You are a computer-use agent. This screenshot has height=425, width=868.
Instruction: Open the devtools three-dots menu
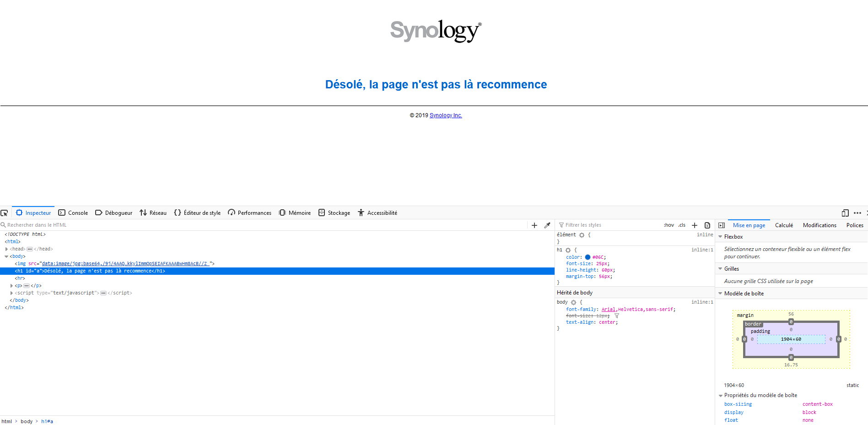[x=857, y=213]
